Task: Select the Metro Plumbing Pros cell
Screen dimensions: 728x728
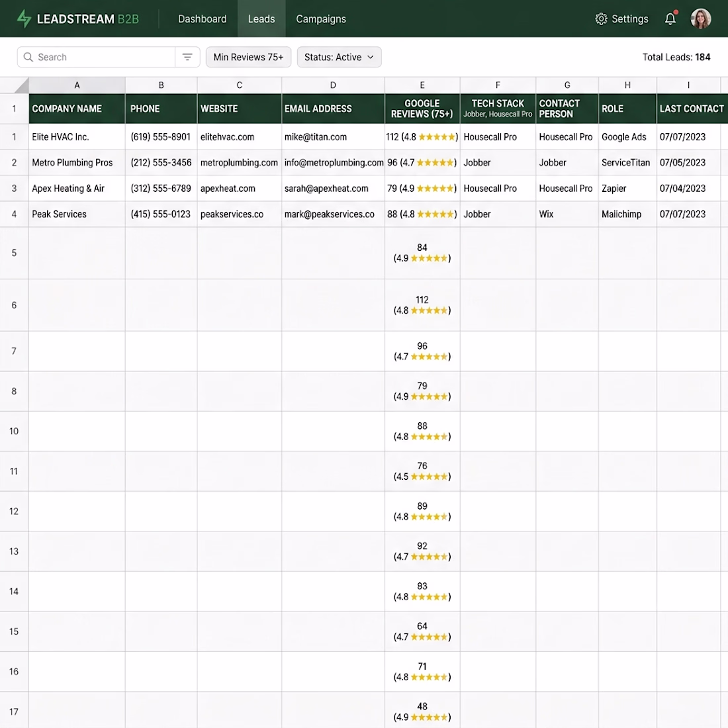Action: click(77, 163)
